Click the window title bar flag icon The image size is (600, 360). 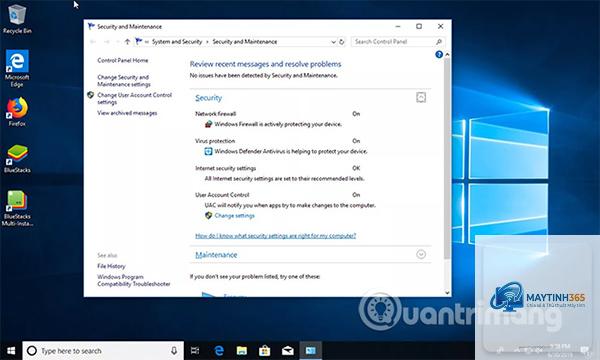point(91,26)
